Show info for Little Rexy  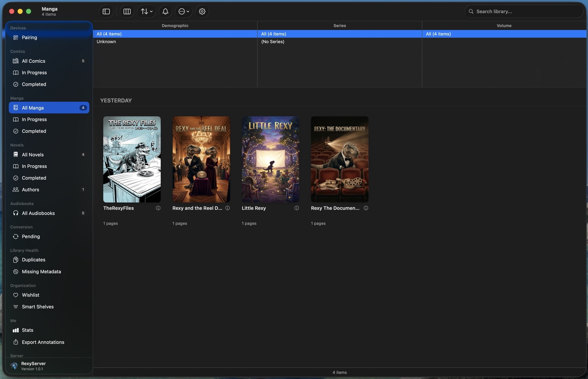(x=297, y=208)
